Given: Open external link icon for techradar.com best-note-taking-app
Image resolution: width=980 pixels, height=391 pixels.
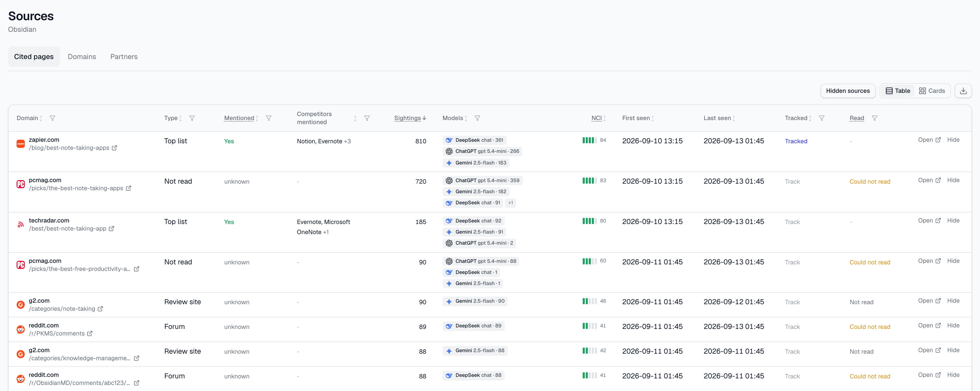Looking at the screenshot, I should 112,228.
